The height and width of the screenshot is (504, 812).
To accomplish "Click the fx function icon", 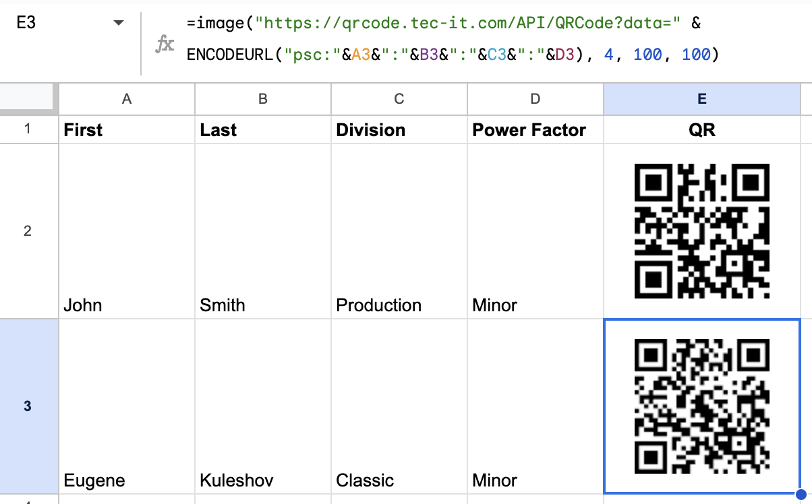I will click(165, 44).
